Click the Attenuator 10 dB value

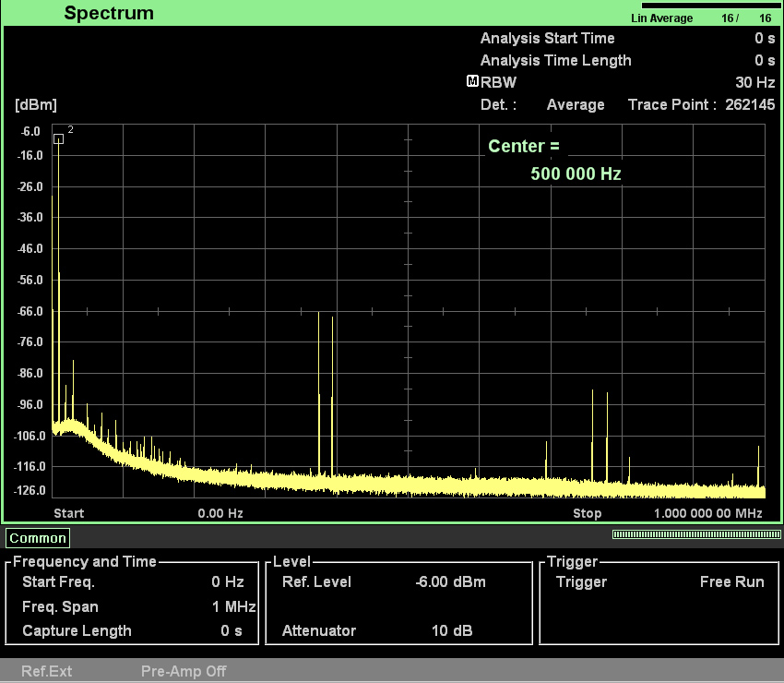(452, 630)
